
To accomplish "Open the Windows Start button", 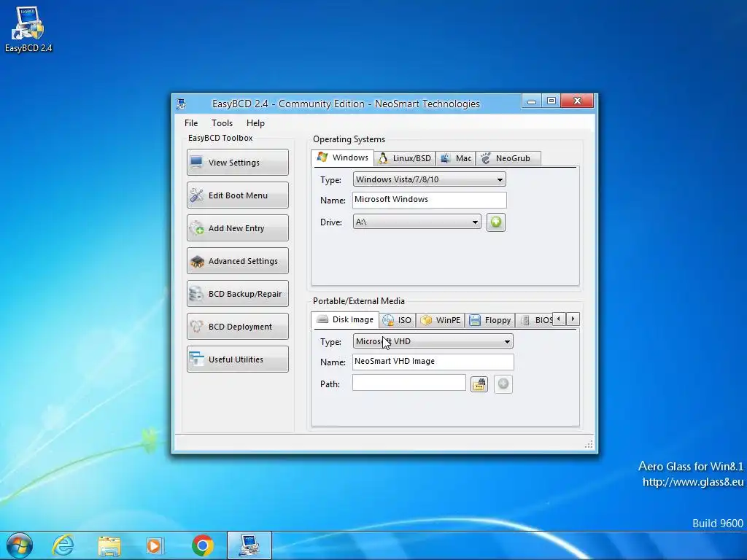I will tap(20, 545).
